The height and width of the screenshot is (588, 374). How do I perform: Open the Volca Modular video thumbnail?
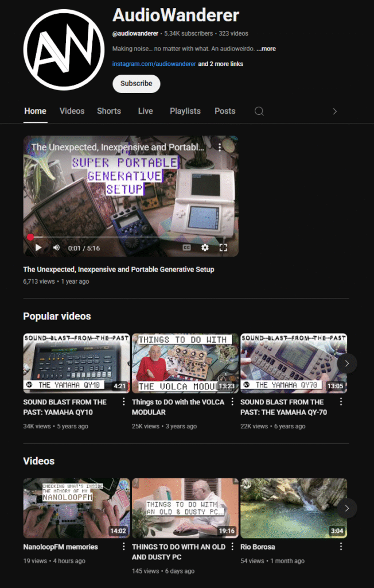185,363
